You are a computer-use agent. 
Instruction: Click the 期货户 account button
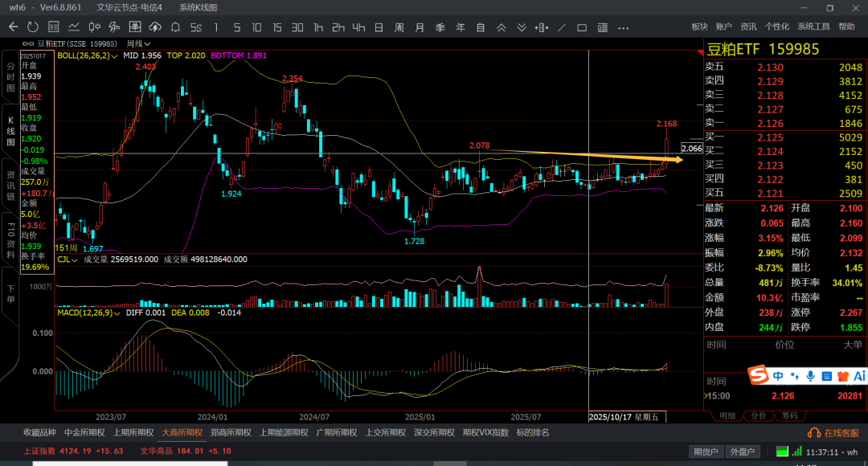click(707, 452)
